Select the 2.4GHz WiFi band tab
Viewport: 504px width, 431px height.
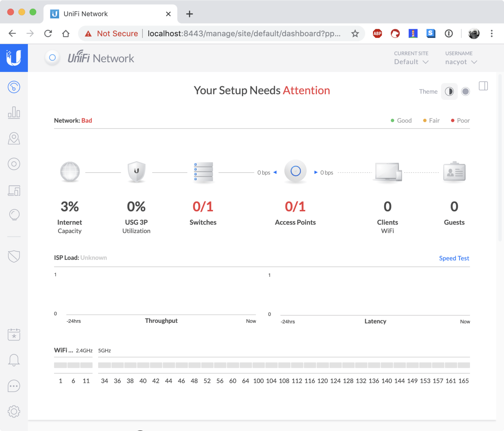pos(84,350)
